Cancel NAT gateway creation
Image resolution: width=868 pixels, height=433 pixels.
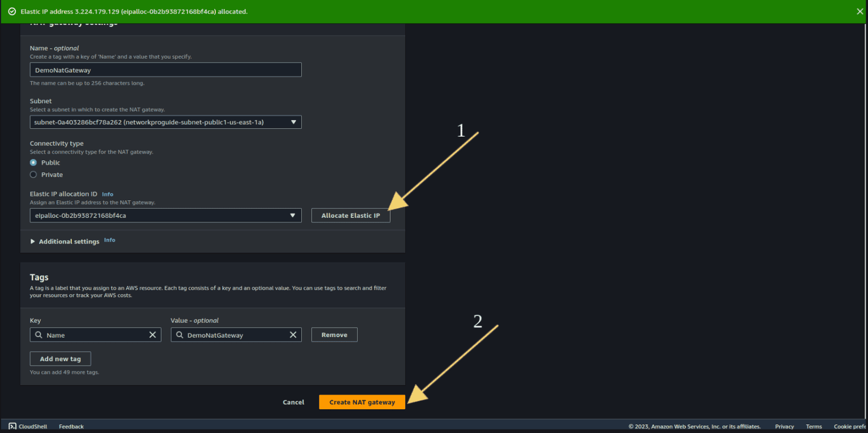(293, 402)
